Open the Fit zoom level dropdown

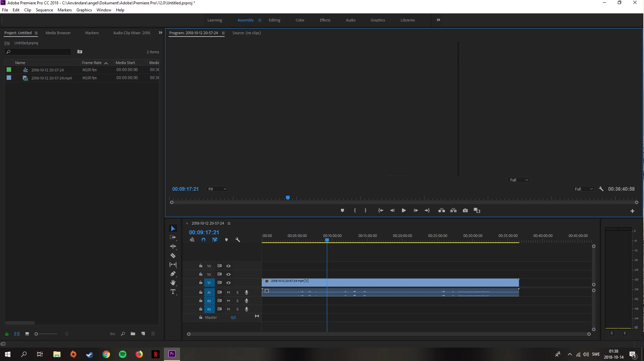point(217,189)
